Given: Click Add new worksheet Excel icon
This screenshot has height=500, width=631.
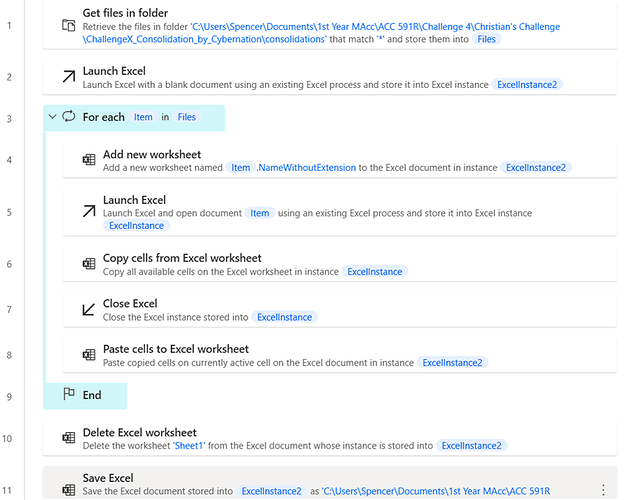Looking at the screenshot, I should coord(89,160).
